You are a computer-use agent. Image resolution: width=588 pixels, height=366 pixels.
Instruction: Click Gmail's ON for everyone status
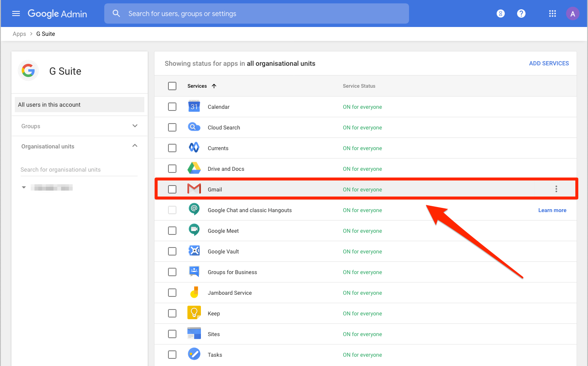(362, 189)
